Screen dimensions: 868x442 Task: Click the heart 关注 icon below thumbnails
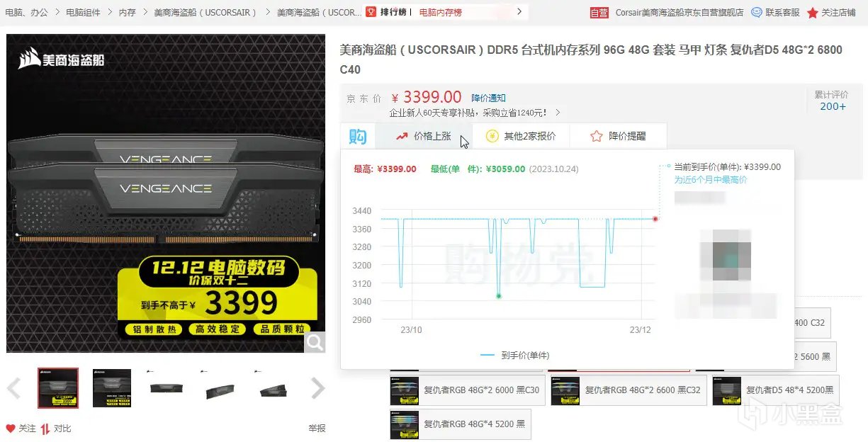(11, 429)
